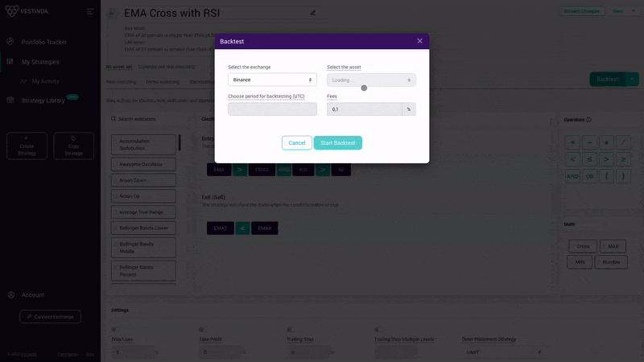Screen dimensions: 644x362
Task: Open the Select the asset dropdown
Action: (371, 80)
